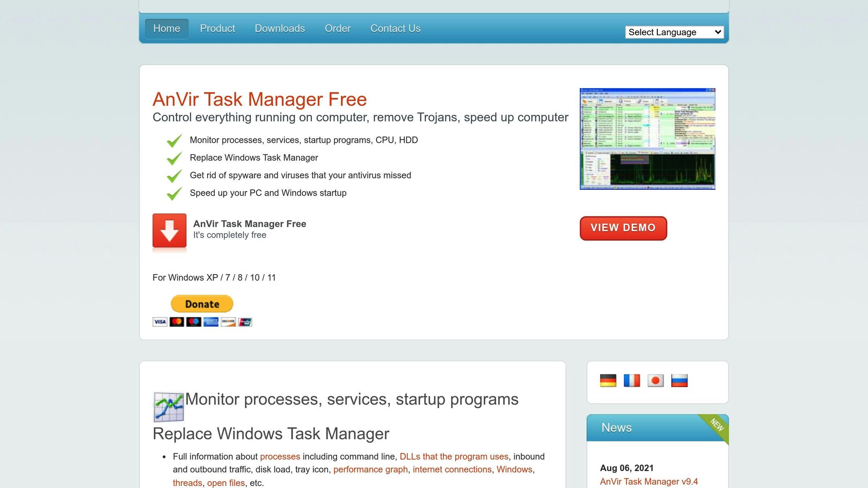Follow the AnVir Task Manager v9.4 news link
868x488 pixels.
[648, 481]
